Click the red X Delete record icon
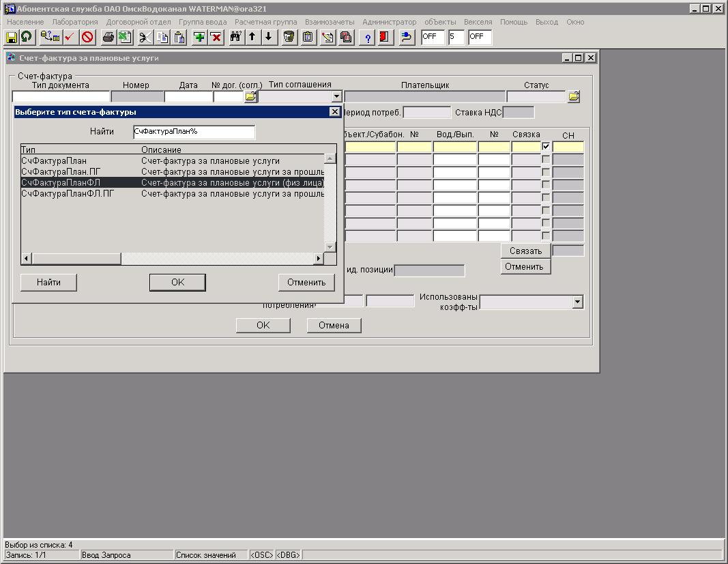This screenshot has width=728, height=564. pos(216,38)
